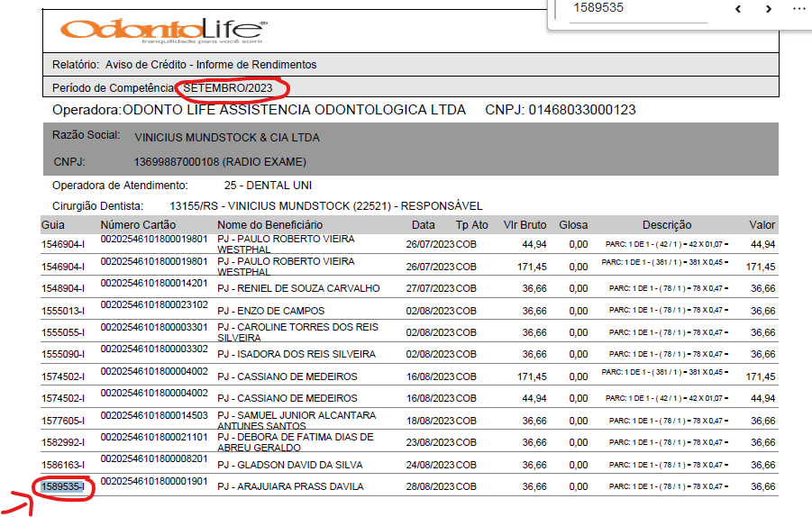The width and height of the screenshot is (812, 517).
Task: Click the 'Descrição' column header
Action: coord(667,225)
